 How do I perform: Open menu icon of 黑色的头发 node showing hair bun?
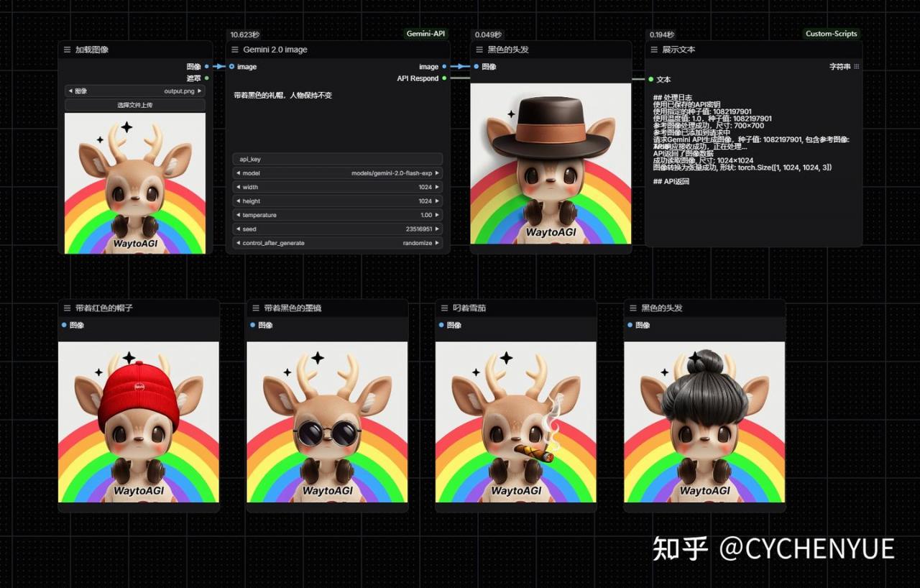click(x=632, y=308)
